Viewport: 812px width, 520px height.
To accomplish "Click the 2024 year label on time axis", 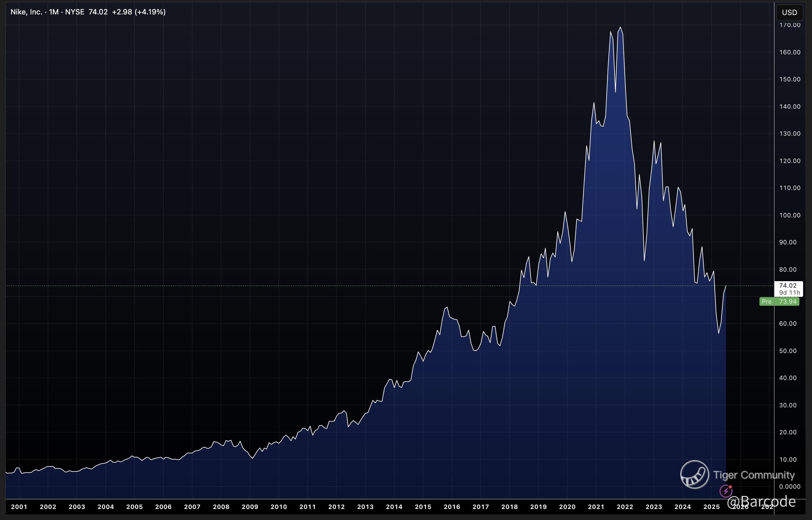I will [683, 507].
